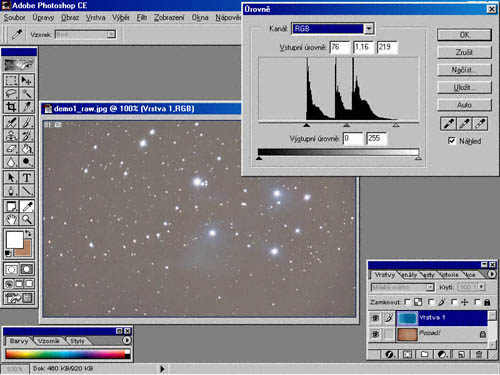Select the Path Selection arrow tool
The width and height of the screenshot is (500, 375).
(x=11, y=177)
